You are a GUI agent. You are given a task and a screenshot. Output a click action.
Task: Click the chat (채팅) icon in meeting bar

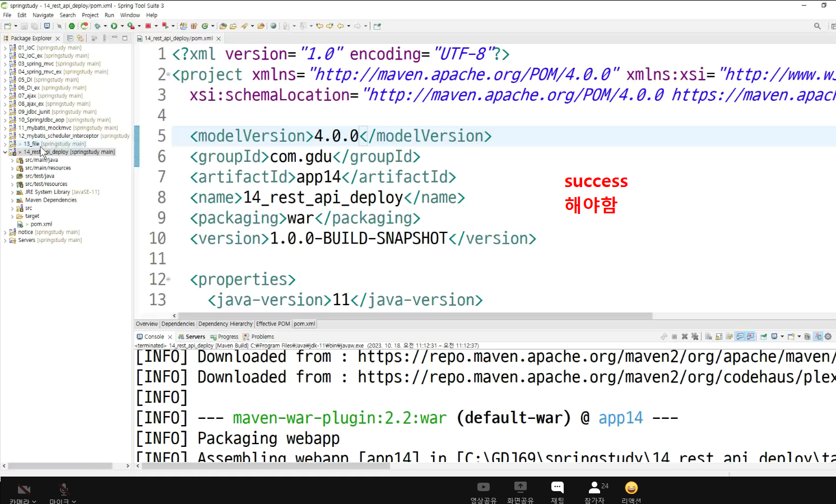557,487
